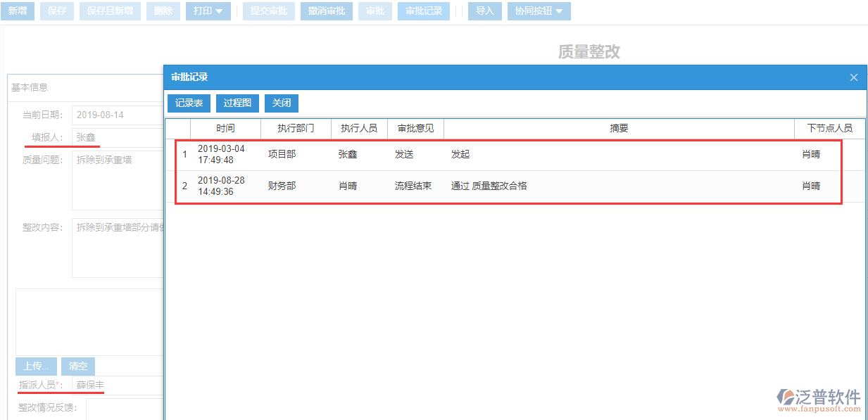Click 提交审批 to submit for approval

click(x=268, y=11)
